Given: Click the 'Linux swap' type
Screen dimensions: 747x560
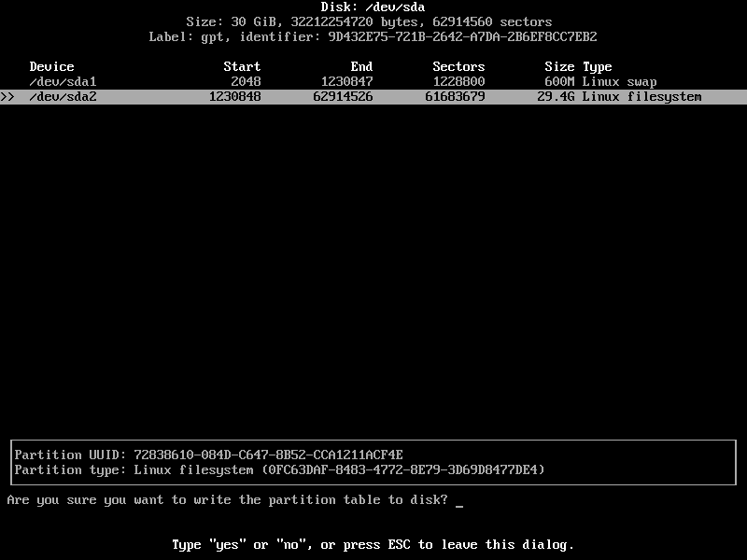Looking at the screenshot, I should click(619, 82).
